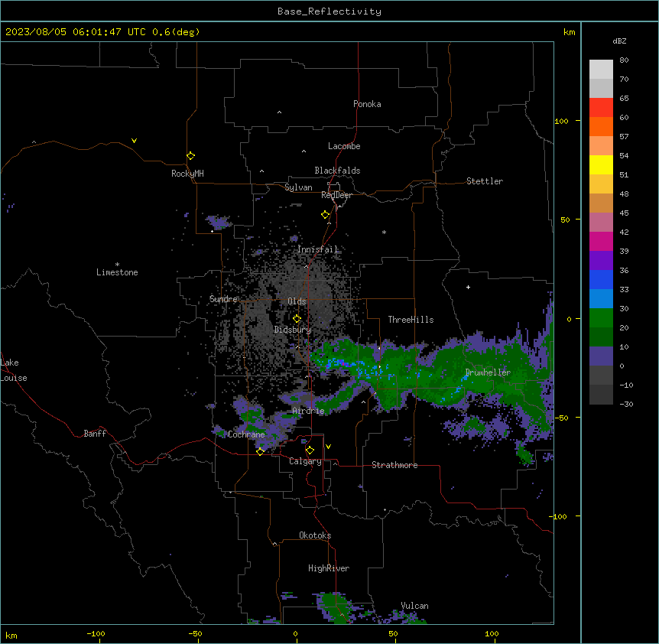
Task: Click the yellow diamond marker above RockyMH
Action: click(x=191, y=156)
